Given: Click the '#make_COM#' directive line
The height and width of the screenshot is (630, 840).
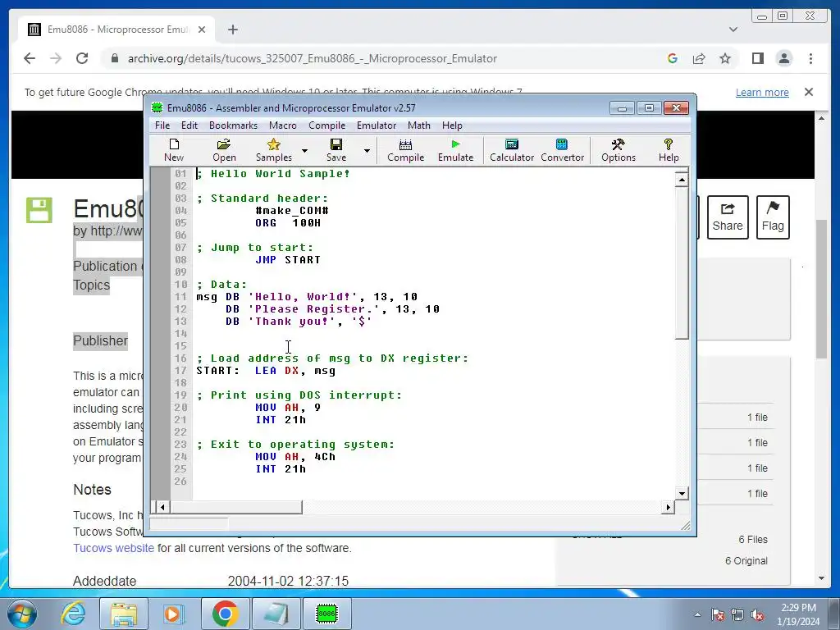Looking at the screenshot, I should (292, 211).
